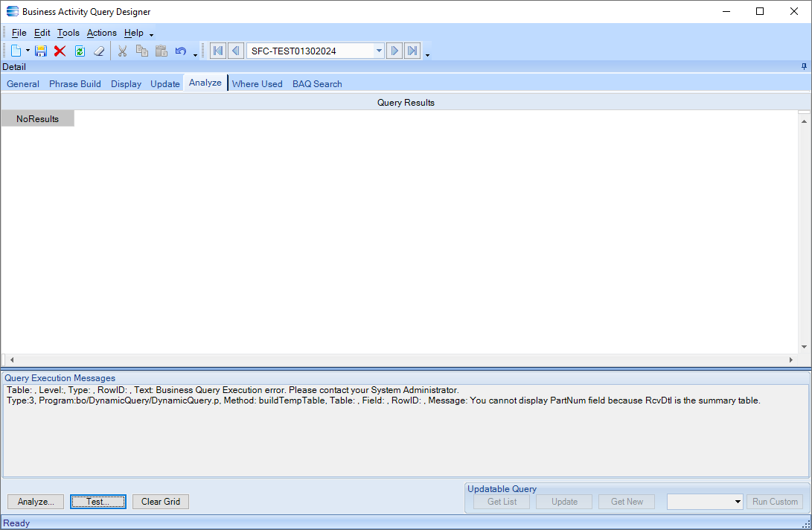Click the Analyze... button
This screenshot has height=530, width=812.
click(36, 502)
